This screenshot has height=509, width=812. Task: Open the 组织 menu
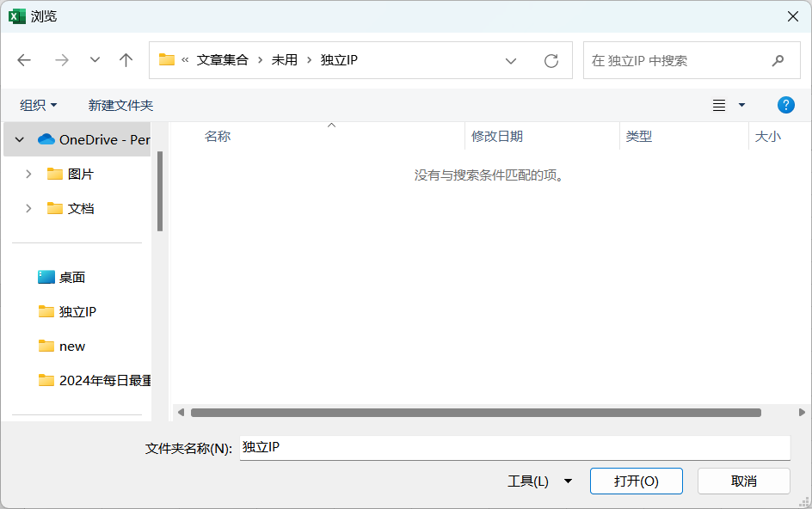(x=39, y=105)
